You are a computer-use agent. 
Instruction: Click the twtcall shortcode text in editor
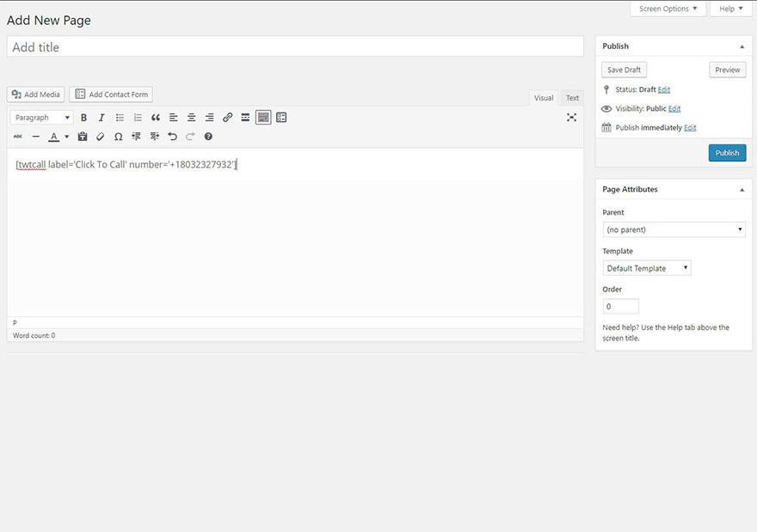(126, 165)
